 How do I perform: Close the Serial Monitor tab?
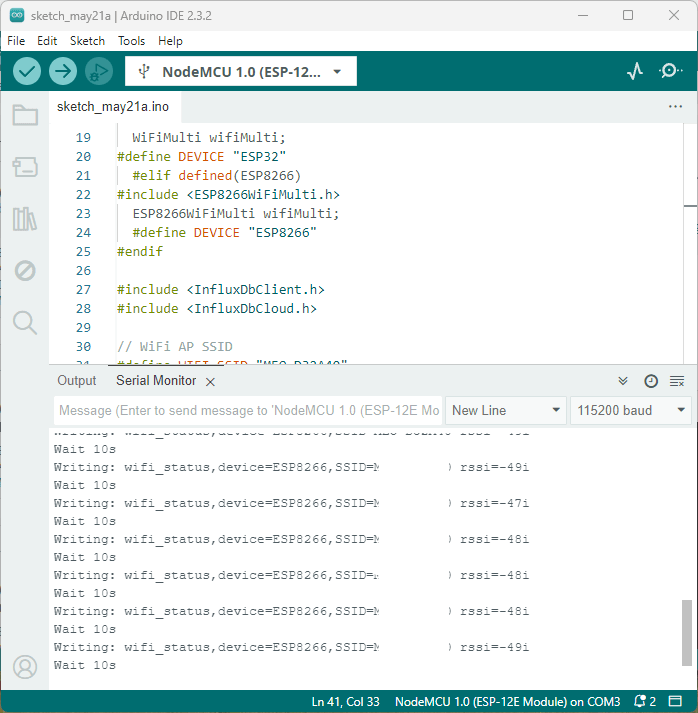pyautogui.click(x=210, y=382)
